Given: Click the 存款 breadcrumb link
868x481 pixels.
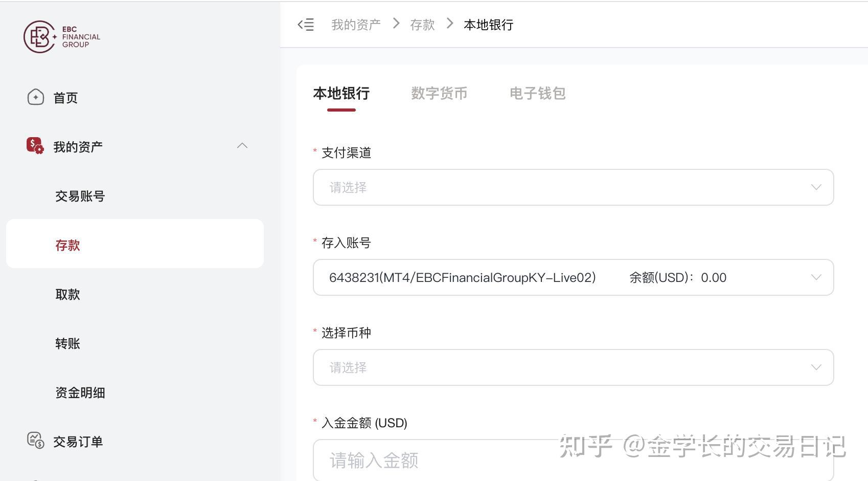Looking at the screenshot, I should (422, 25).
